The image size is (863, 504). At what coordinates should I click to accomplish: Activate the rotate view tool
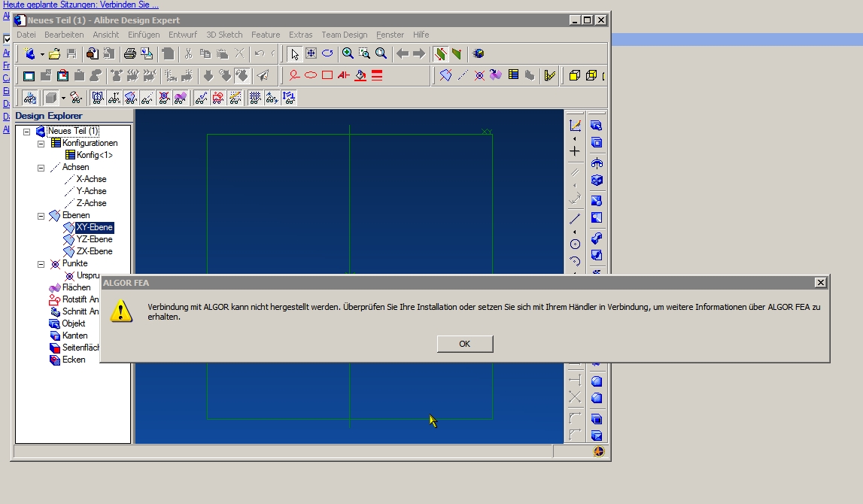(x=327, y=54)
